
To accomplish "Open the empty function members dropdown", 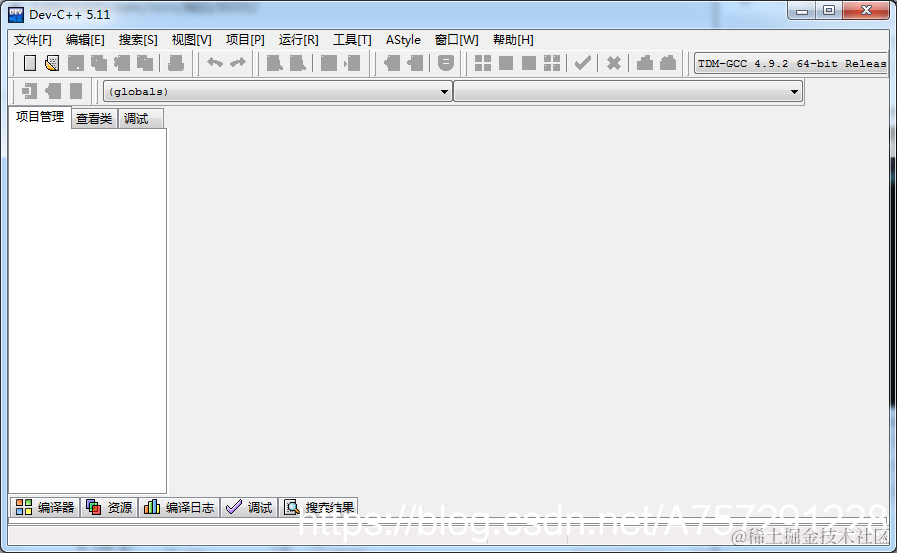I will 628,91.
